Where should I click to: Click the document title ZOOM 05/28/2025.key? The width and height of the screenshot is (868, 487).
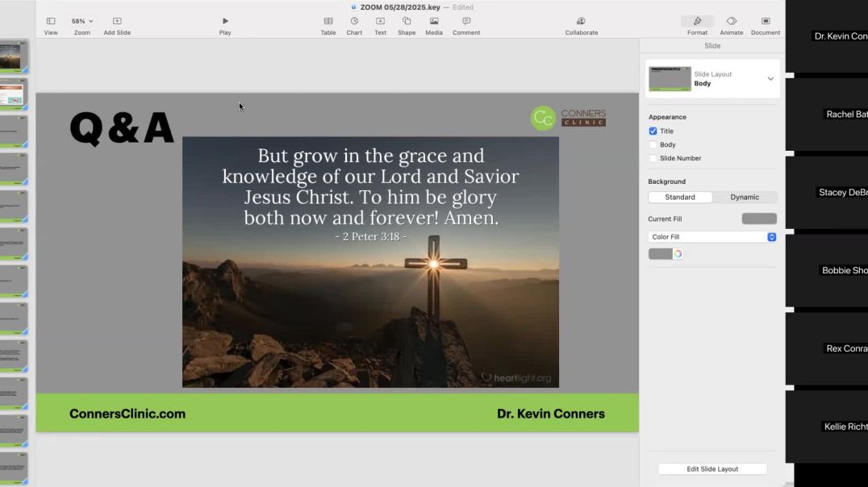click(400, 7)
